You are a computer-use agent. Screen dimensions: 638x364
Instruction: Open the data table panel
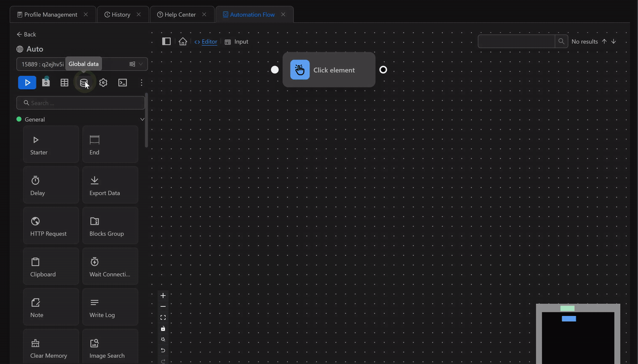point(64,82)
